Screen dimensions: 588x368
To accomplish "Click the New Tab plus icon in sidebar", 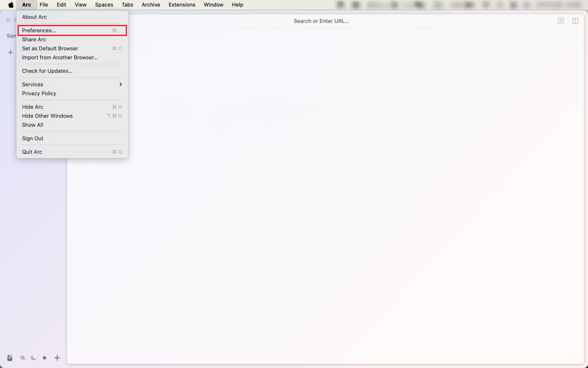I will pyautogui.click(x=11, y=52).
